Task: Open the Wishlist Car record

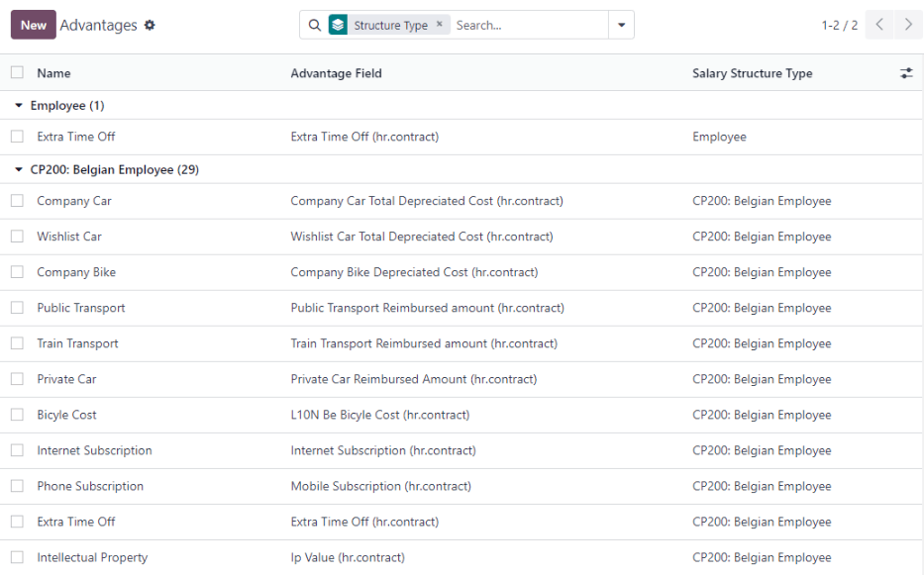Action: point(69,237)
